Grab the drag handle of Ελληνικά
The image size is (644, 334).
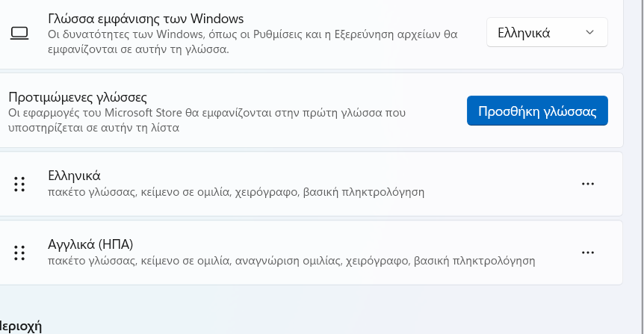click(x=19, y=184)
